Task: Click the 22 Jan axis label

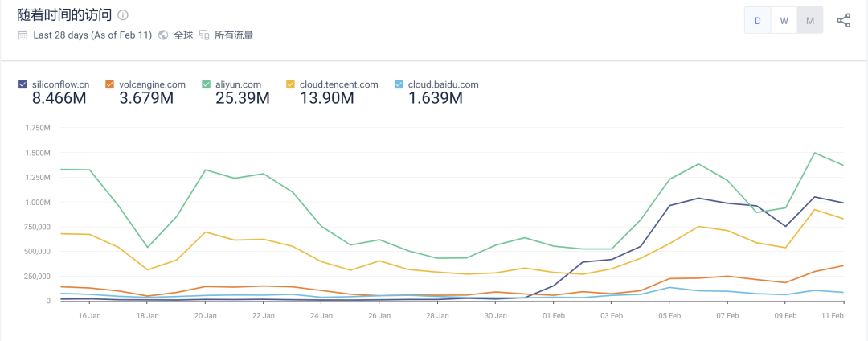Action: pos(264,316)
